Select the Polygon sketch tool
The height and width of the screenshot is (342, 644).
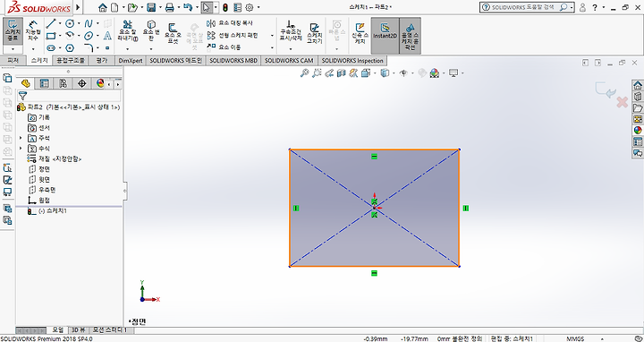(70, 48)
